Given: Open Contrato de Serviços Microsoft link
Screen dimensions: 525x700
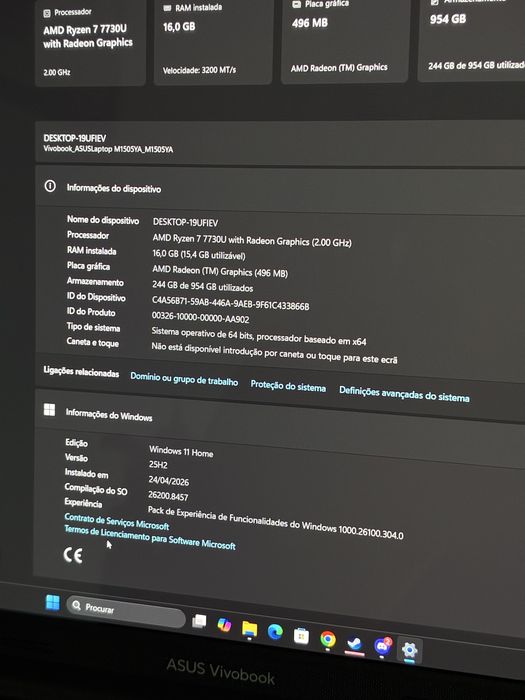Looking at the screenshot, I should click(x=117, y=521).
